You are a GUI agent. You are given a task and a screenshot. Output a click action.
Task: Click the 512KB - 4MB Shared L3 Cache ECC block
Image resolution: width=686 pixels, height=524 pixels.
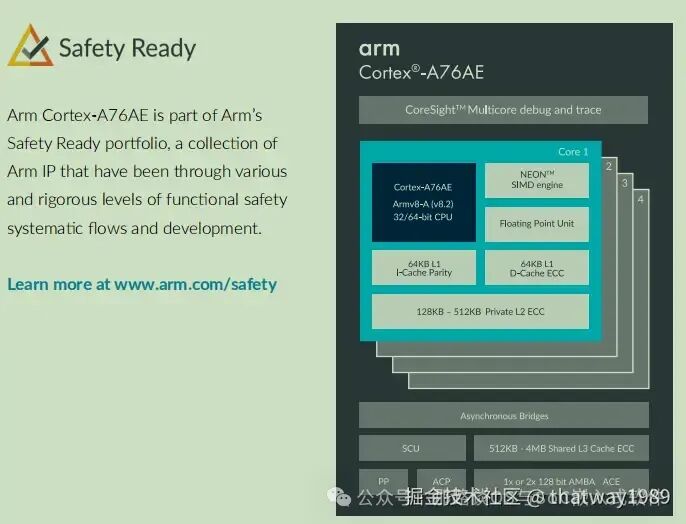pos(561,448)
